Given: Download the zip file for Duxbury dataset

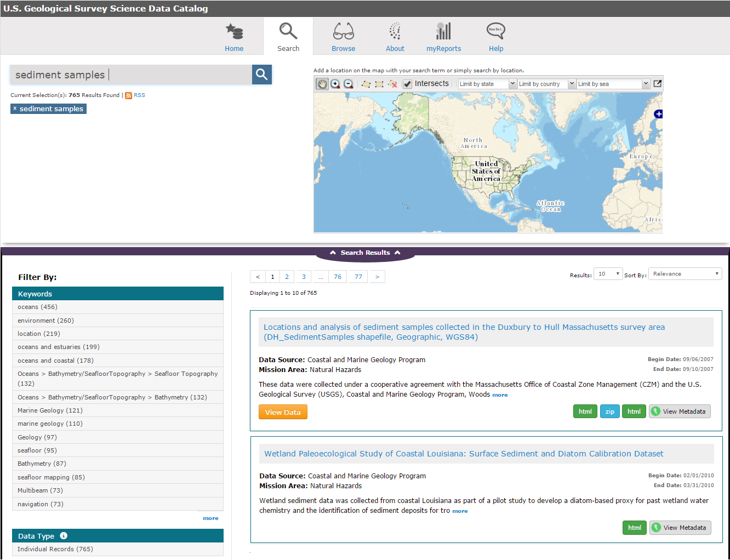Looking at the screenshot, I should coord(610,412).
